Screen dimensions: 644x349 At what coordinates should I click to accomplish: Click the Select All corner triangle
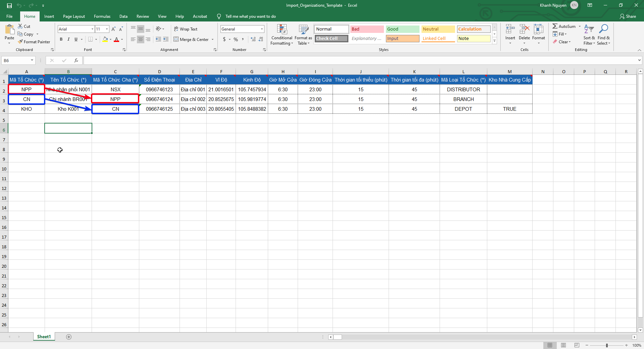coord(5,71)
